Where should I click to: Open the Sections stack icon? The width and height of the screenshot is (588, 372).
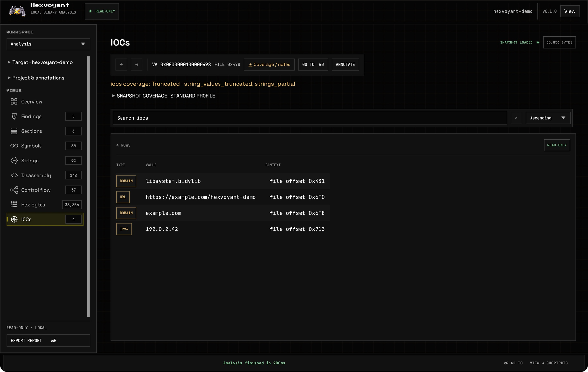coord(14,131)
